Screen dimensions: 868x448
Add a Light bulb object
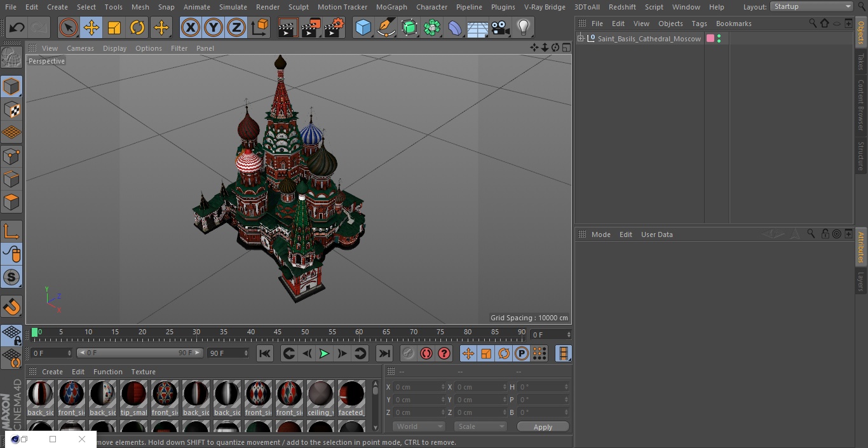[x=524, y=27]
